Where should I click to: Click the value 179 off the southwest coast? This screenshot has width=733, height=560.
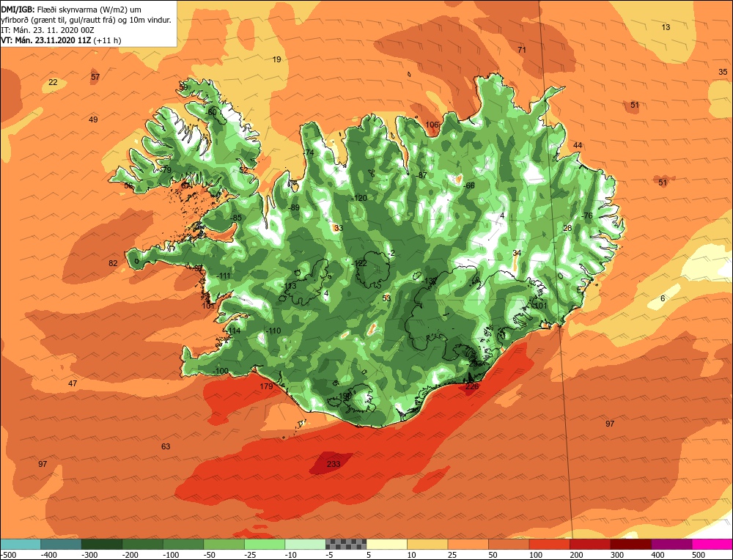pos(266,386)
